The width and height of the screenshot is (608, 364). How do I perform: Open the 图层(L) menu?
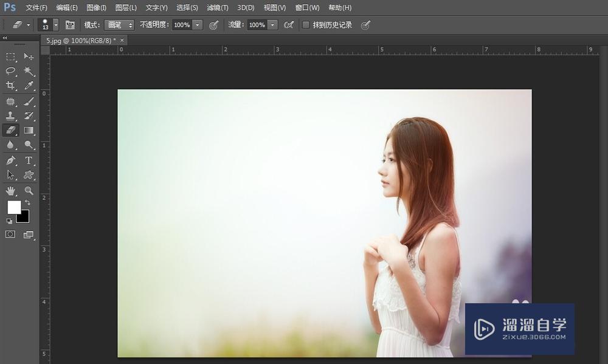coord(126,7)
